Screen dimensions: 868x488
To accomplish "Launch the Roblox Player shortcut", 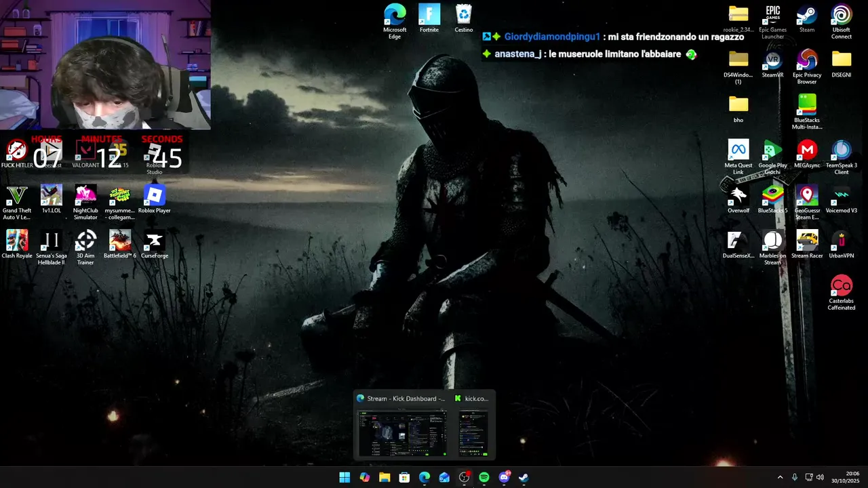I will [x=155, y=199].
